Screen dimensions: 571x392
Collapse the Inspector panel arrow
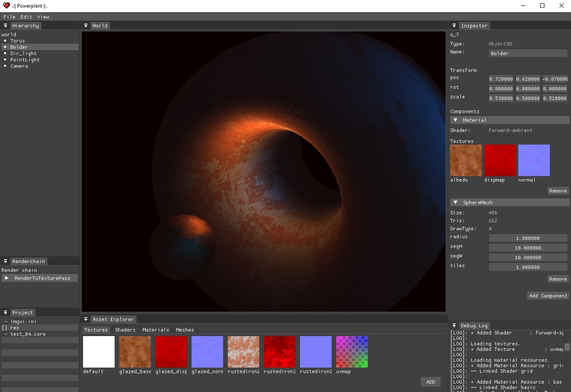click(x=454, y=26)
